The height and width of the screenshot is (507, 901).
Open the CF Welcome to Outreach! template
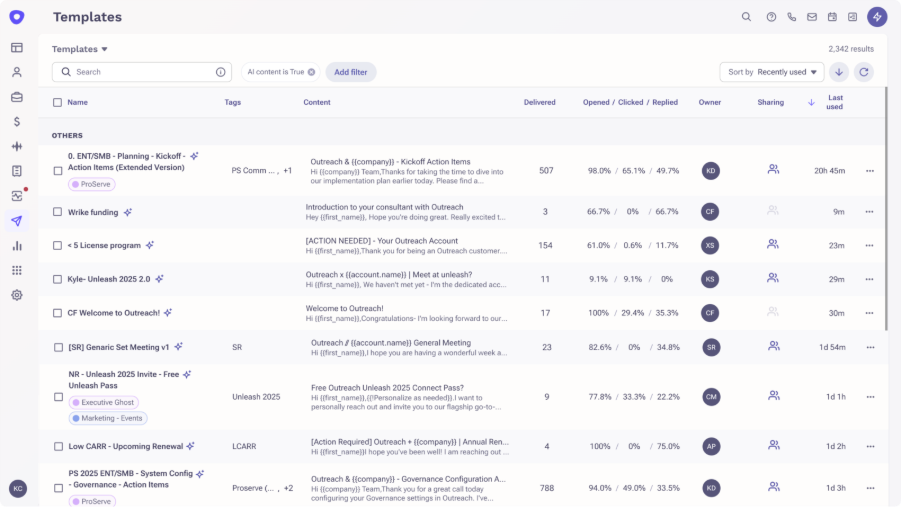coord(114,313)
